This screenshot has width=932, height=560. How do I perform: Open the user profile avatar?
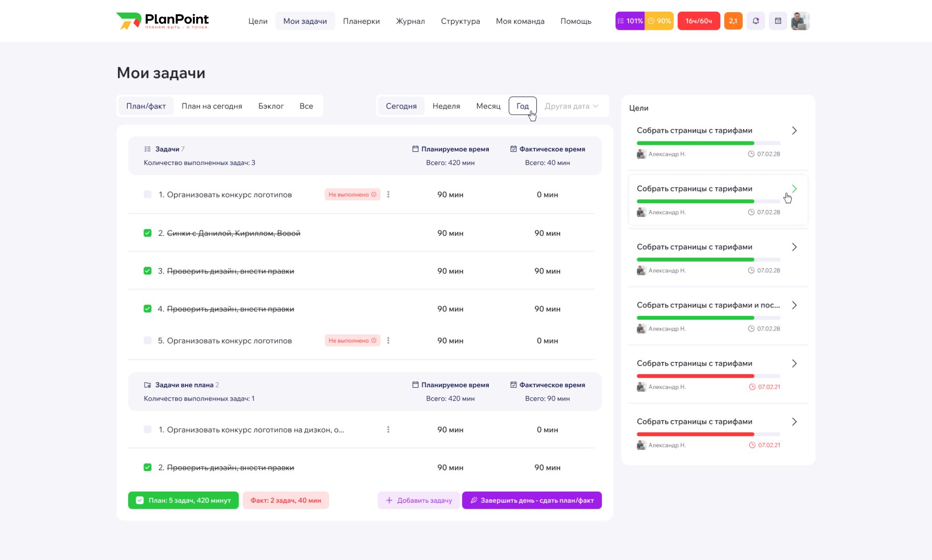[x=800, y=21]
